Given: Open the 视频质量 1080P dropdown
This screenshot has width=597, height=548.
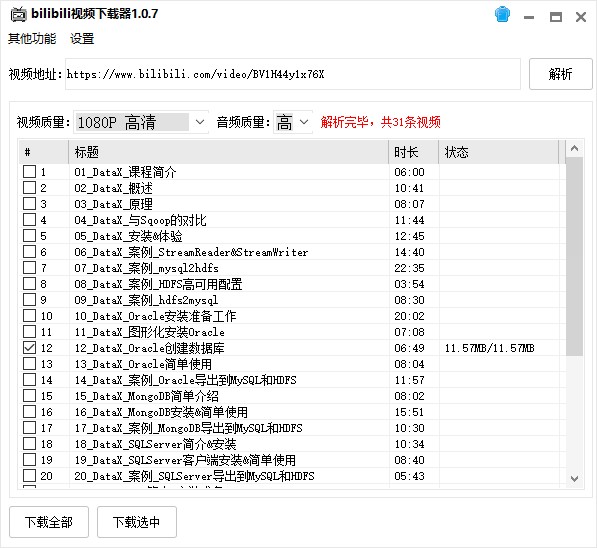Looking at the screenshot, I should [141, 122].
